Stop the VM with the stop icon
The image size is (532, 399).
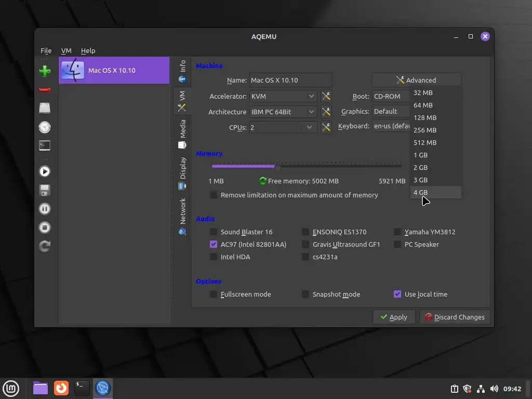(45, 228)
